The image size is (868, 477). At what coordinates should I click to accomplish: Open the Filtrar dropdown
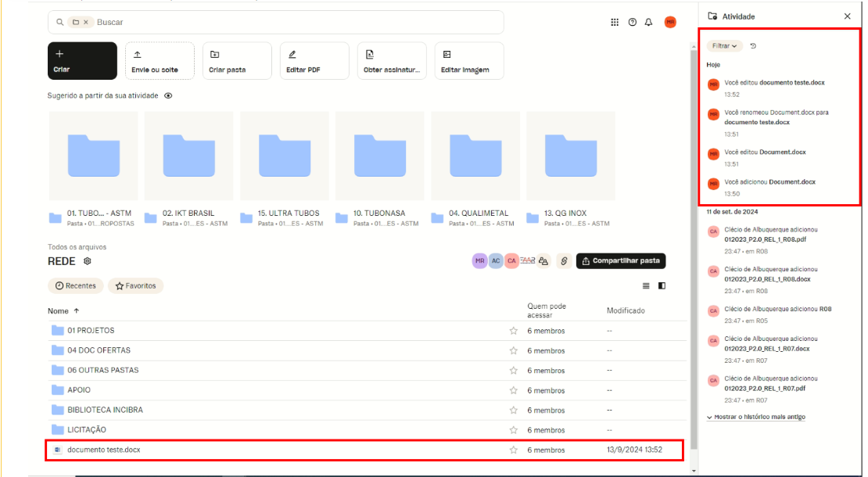tap(724, 46)
